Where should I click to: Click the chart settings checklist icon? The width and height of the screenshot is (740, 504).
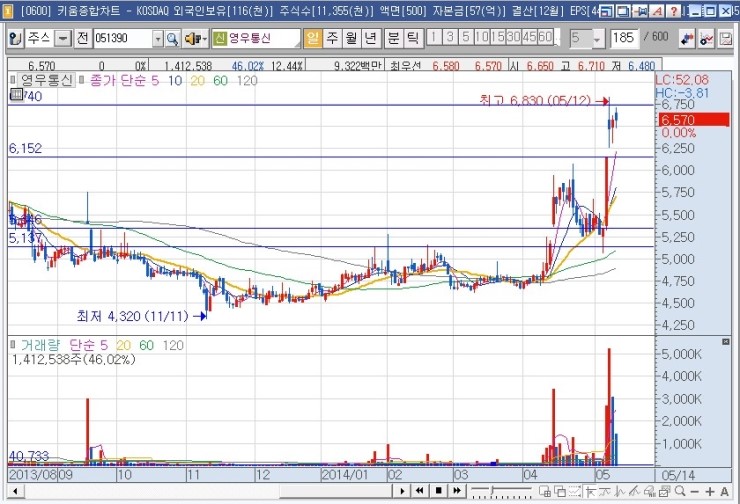tap(664, 491)
